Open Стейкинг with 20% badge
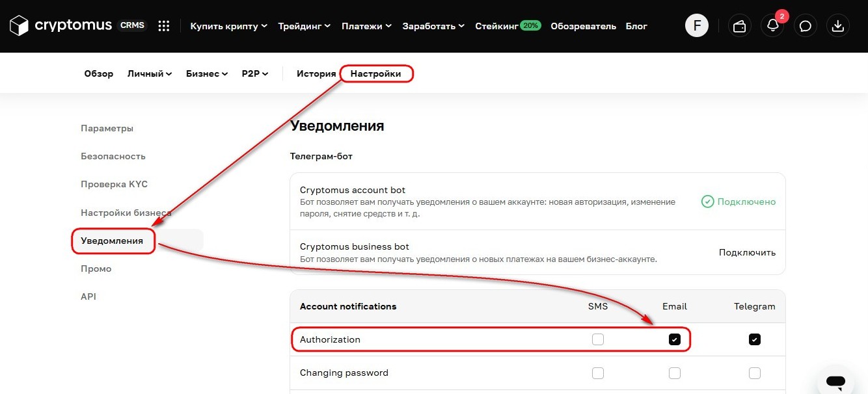868x394 pixels. 508,26
